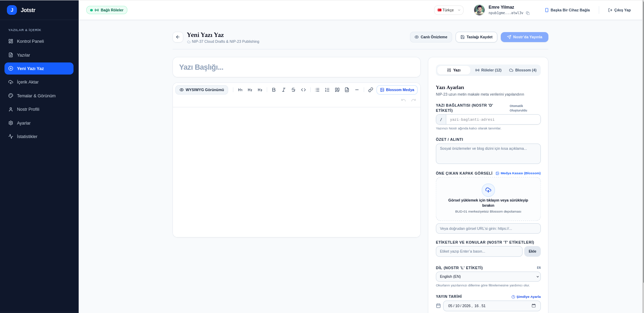Screen dimensions: 644x313
Task: Click Canlı Önizleme button
Action: tap(431, 37)
